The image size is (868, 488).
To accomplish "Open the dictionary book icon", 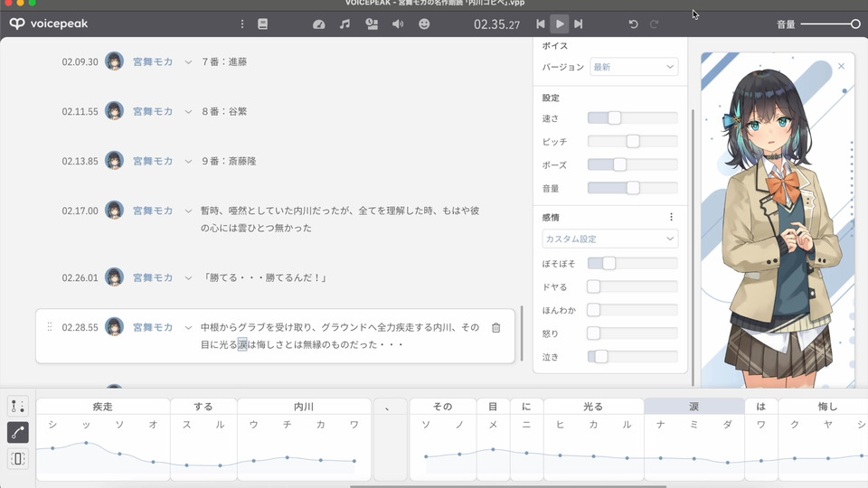I will [262, 23].
